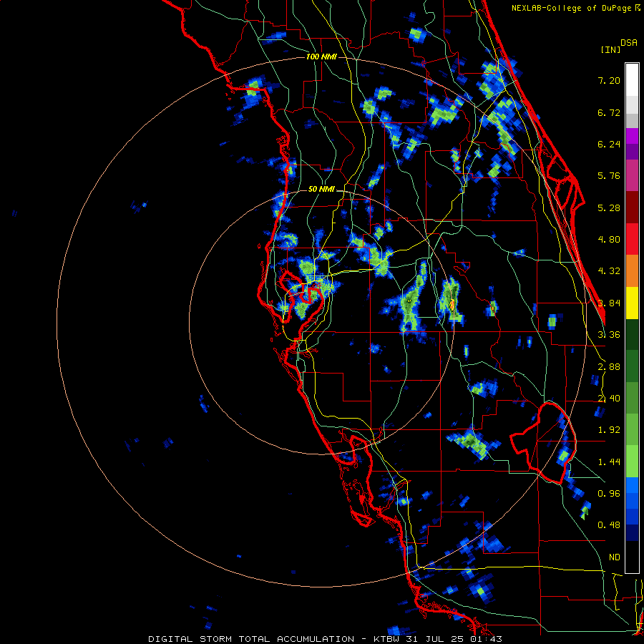Click the 6.24 legend value
This screenshot has width=644, height=644.
pos(609,144)
